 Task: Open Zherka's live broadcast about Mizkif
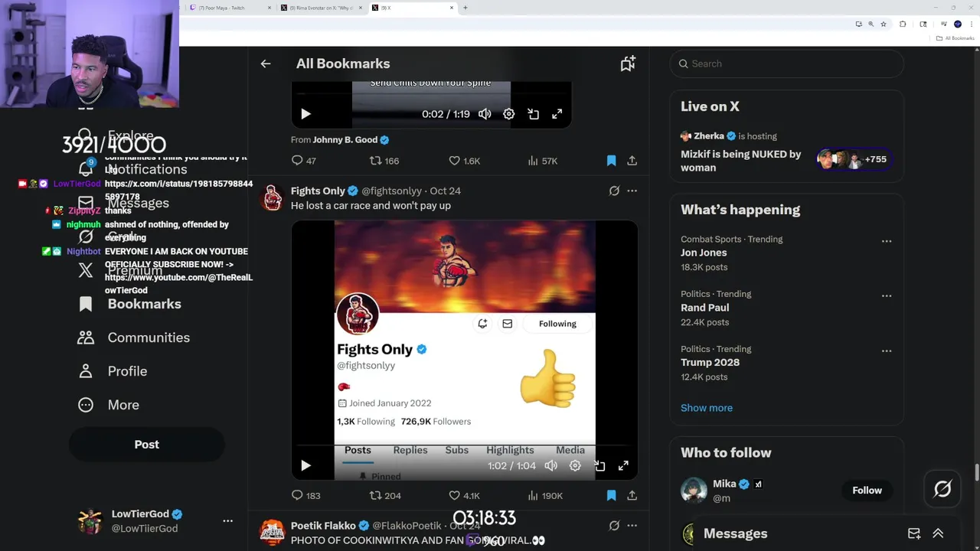point(740,161)
